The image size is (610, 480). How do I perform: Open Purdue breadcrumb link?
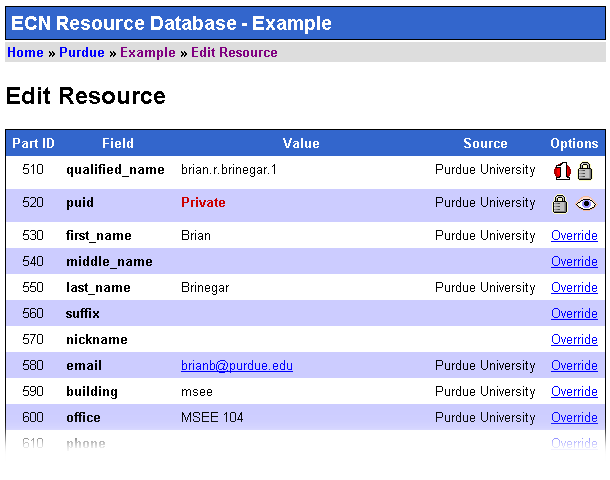(82, 52)
